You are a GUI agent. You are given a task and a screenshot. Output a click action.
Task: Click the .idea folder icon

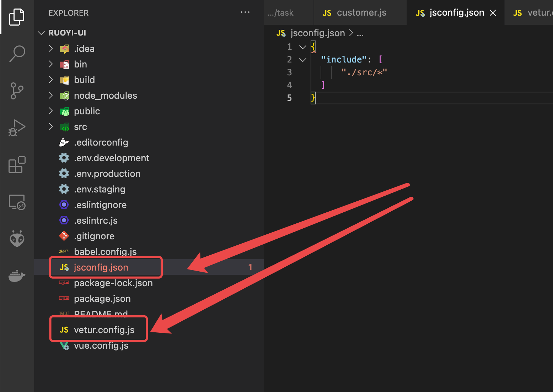click(x=64, y=49)
